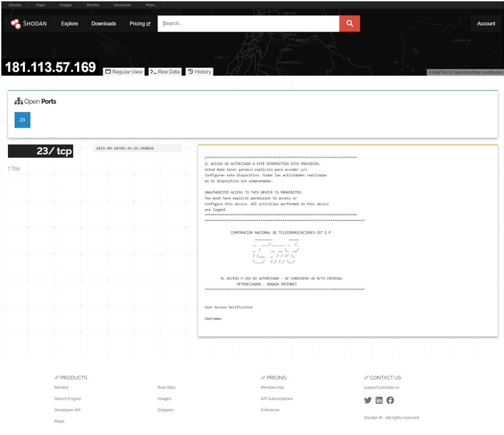The width and height of the screenshot is (504, 435).
Task: Click the 2015-09-20 scan timestamp
Action: click(125, 148)
